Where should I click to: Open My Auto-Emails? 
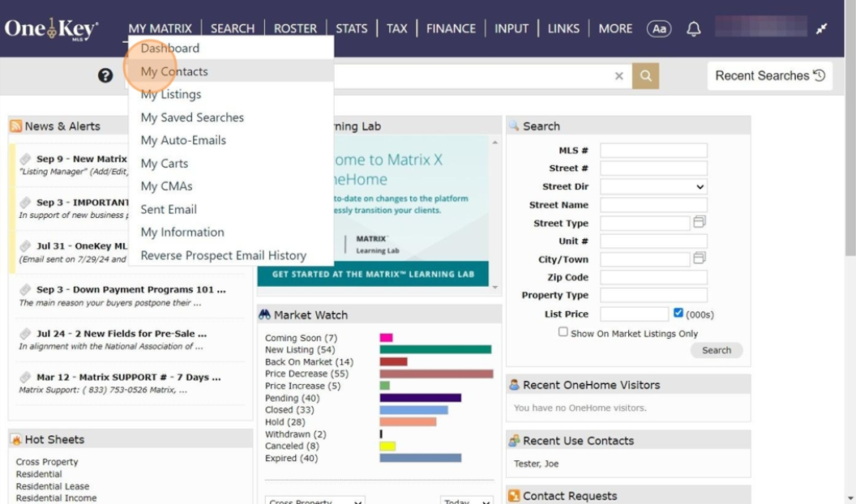(x=183, y=140)
